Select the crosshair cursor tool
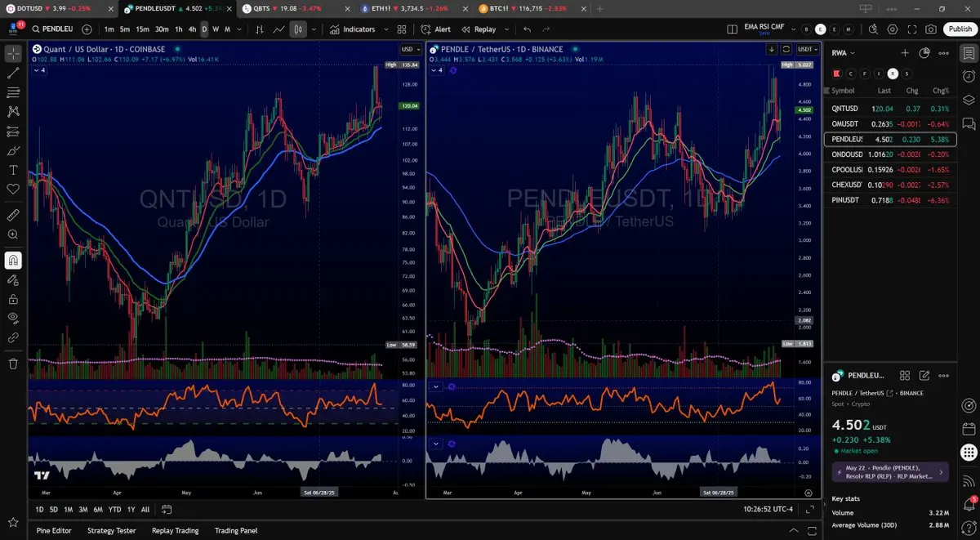 click(x=13, y=54)
